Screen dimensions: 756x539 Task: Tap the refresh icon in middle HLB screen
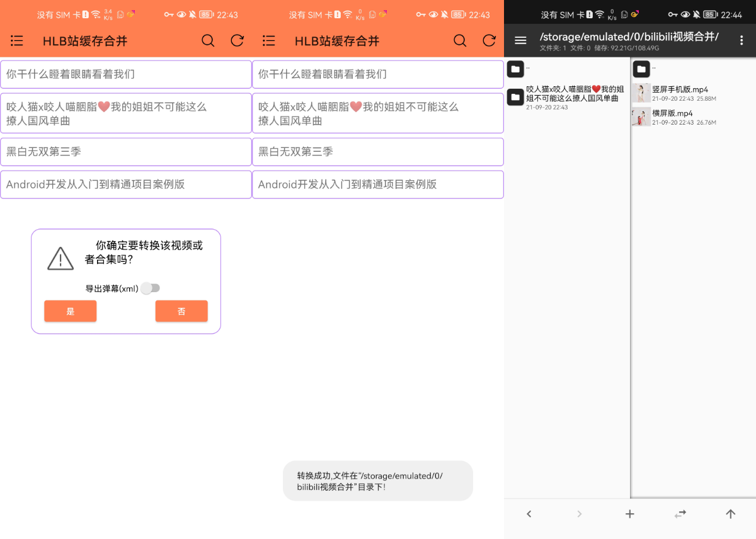(489, 41)
